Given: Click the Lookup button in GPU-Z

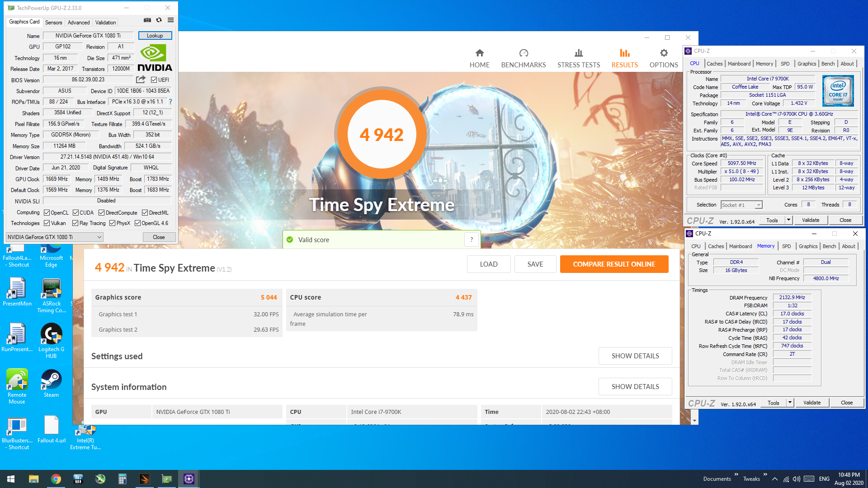Looking at the screenshot, I should point(155,36).
